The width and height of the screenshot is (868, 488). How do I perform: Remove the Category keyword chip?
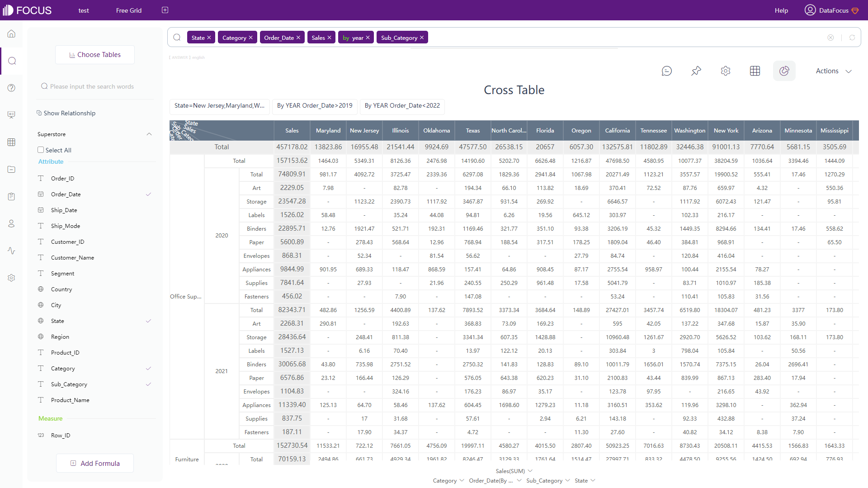[251, 38]
